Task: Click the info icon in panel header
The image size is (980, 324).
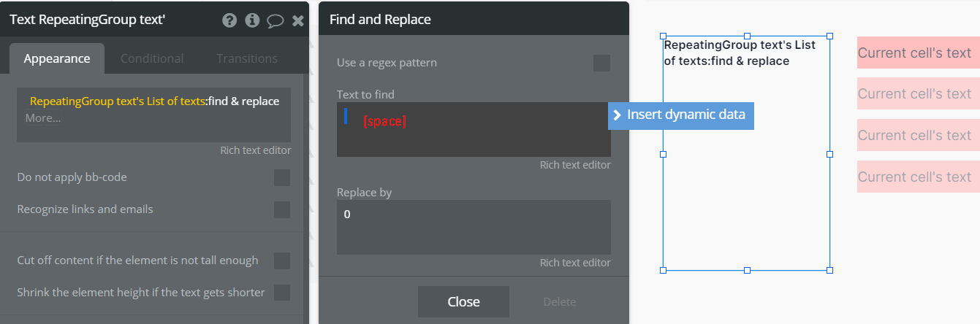Action: click(253, 20)
